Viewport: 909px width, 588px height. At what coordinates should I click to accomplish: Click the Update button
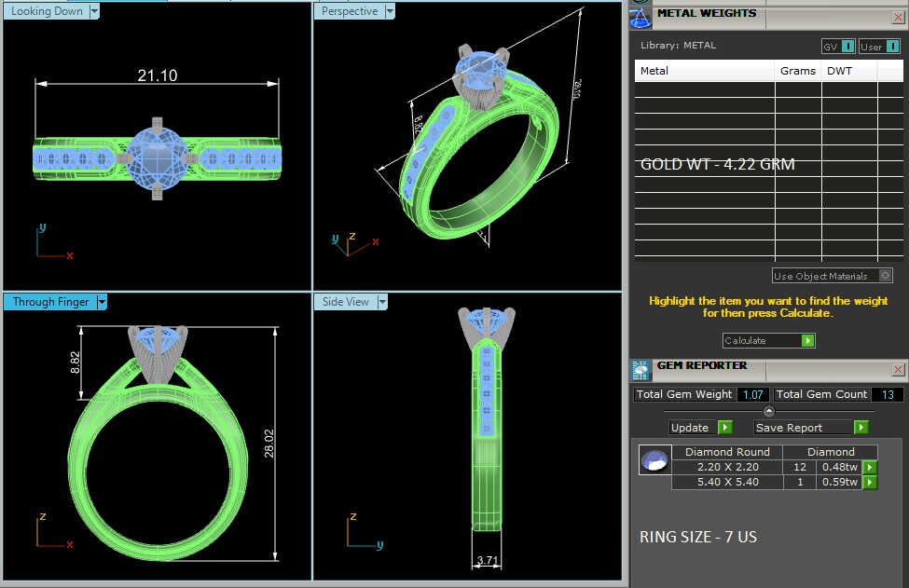691,428
